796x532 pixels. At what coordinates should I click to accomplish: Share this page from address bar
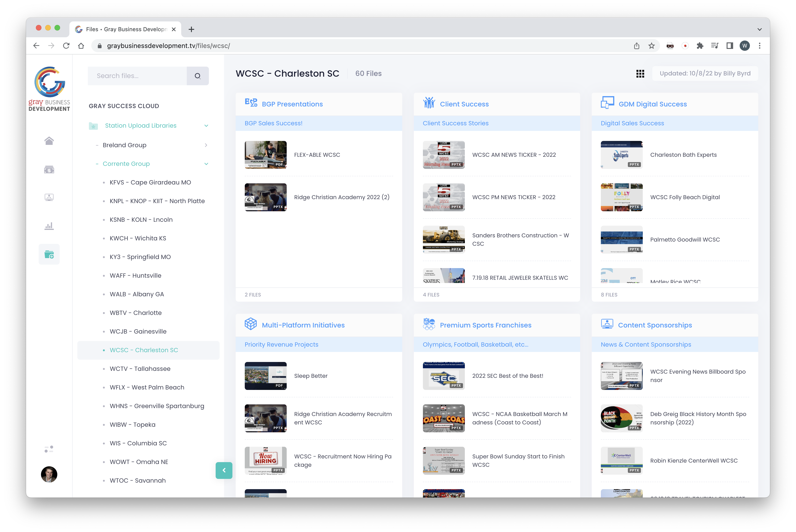point(637,46)
